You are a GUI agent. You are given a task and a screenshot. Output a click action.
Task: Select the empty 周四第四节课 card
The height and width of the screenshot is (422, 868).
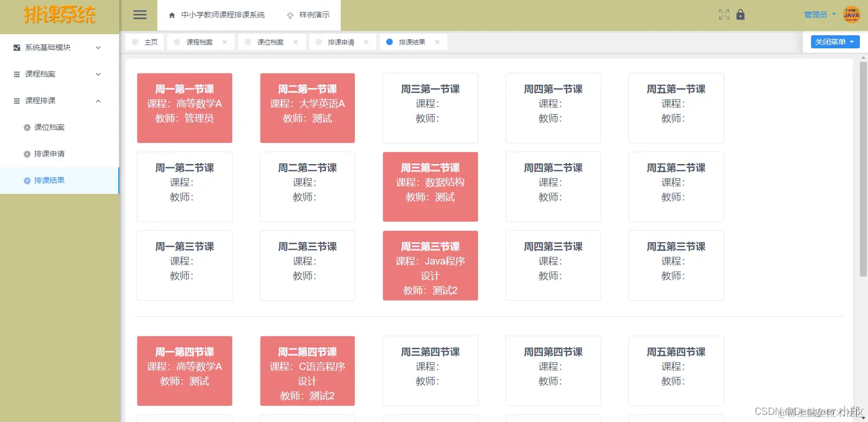(x=553, y=371)
